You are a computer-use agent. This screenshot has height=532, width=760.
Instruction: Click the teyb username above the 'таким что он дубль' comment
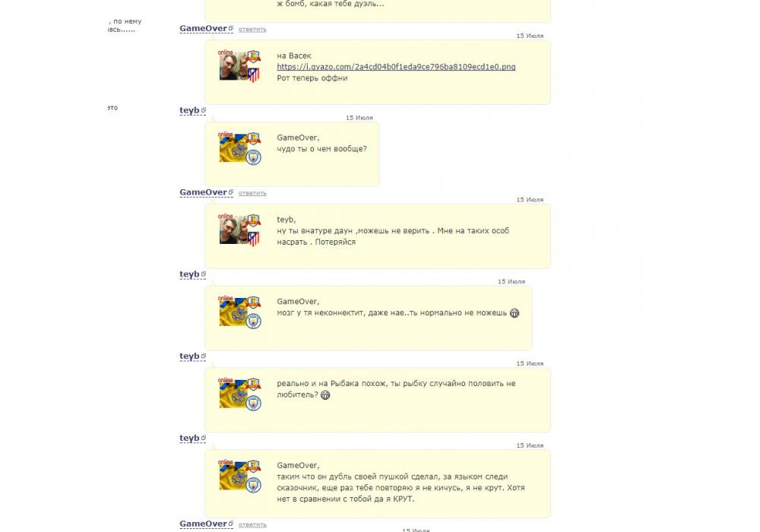pyautogui.click(x=189, y=438)
